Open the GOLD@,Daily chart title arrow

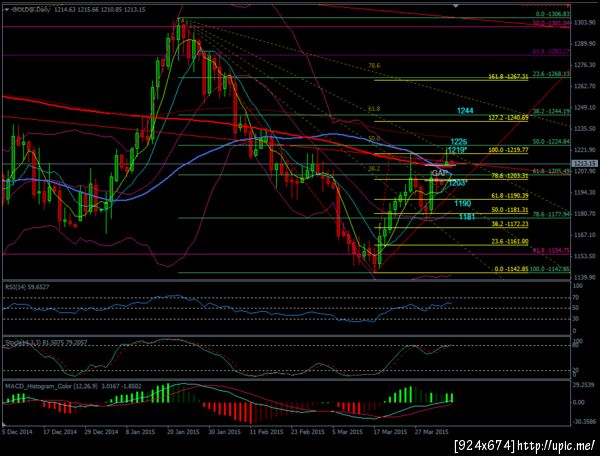[x=7, y=10]
